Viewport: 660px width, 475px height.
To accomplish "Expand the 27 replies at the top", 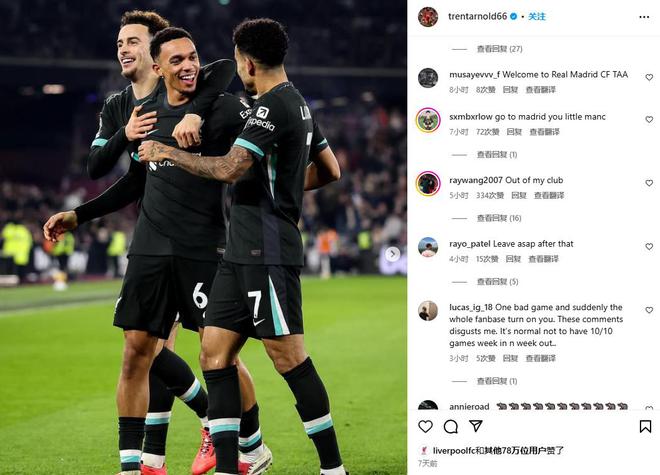I will click(x=499, y=49).
